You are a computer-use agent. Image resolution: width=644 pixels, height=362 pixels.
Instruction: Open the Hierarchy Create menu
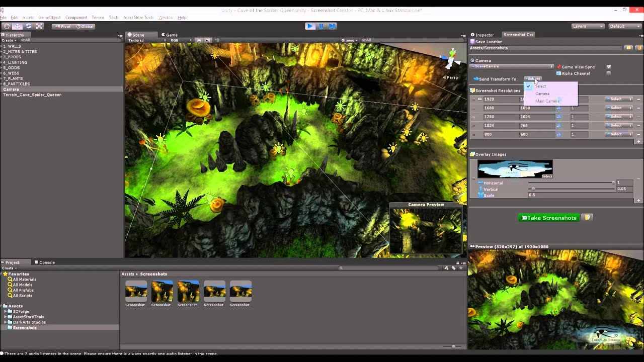point(8,40)
